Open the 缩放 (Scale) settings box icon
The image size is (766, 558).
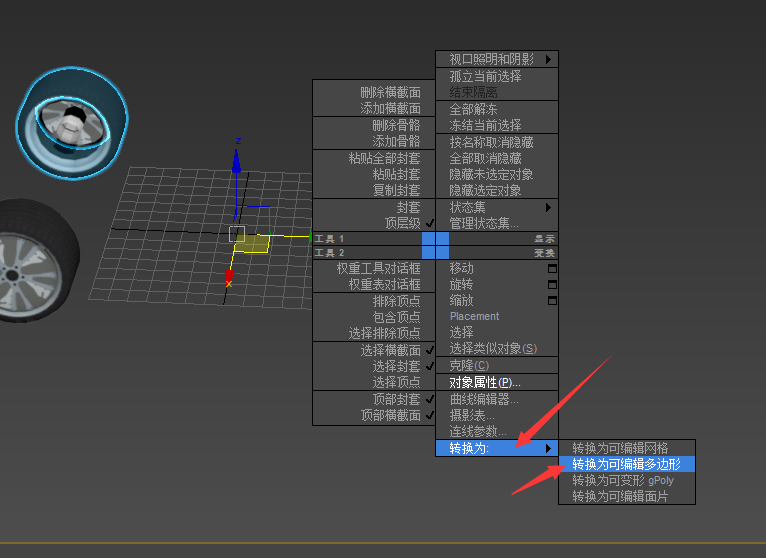(552, 301)
